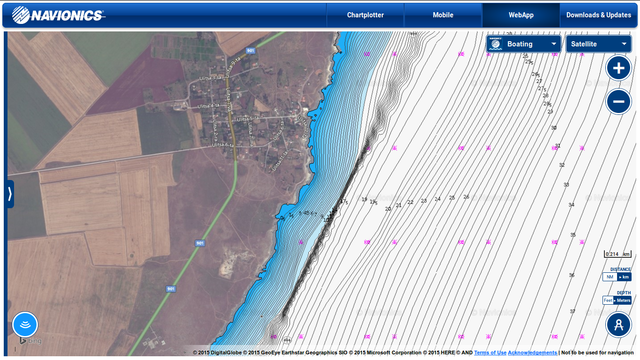
Task: Click the Boating chart layer icon
Action: coord(496,44)
